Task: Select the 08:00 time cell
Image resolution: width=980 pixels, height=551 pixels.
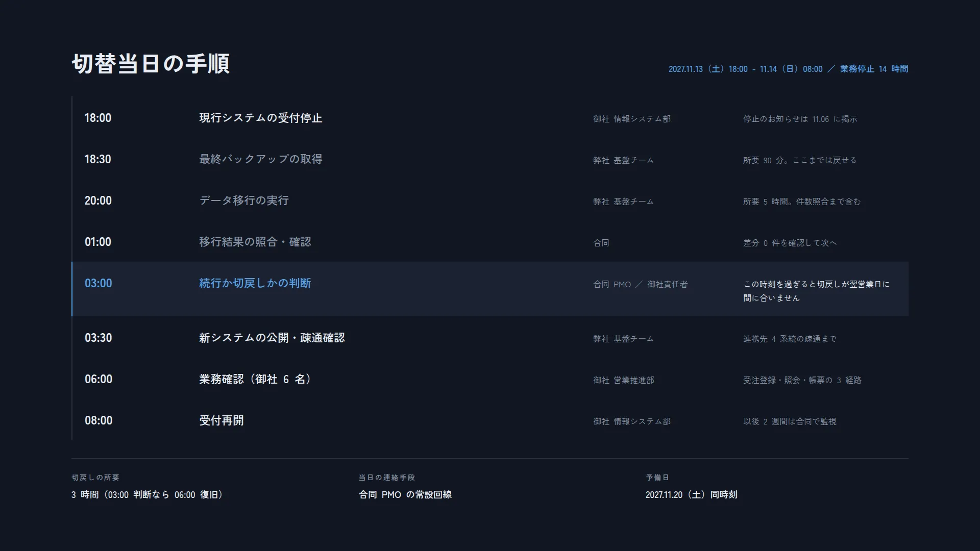Action: tap(98, 420)
